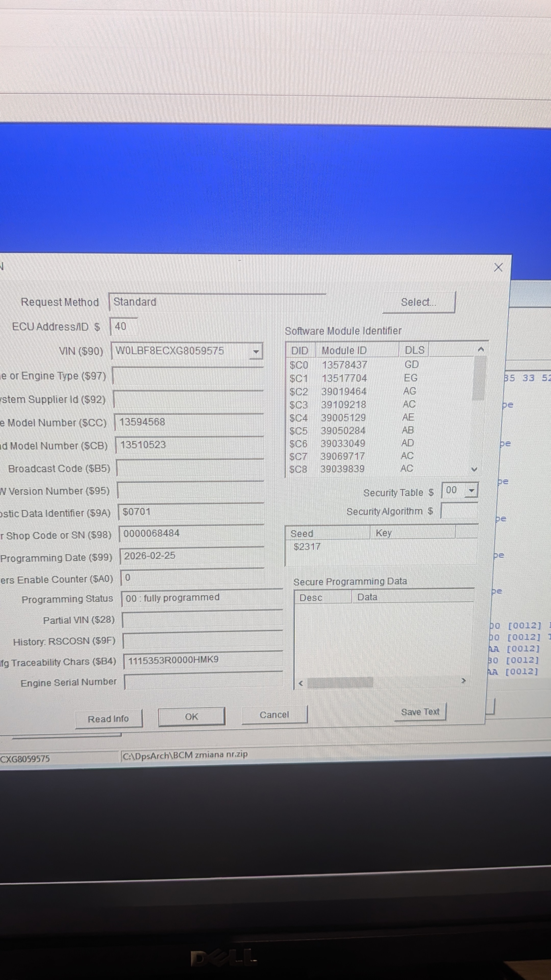551x980 pixels.
Task: Click the DLS column header
Action: tap(414, 350)
